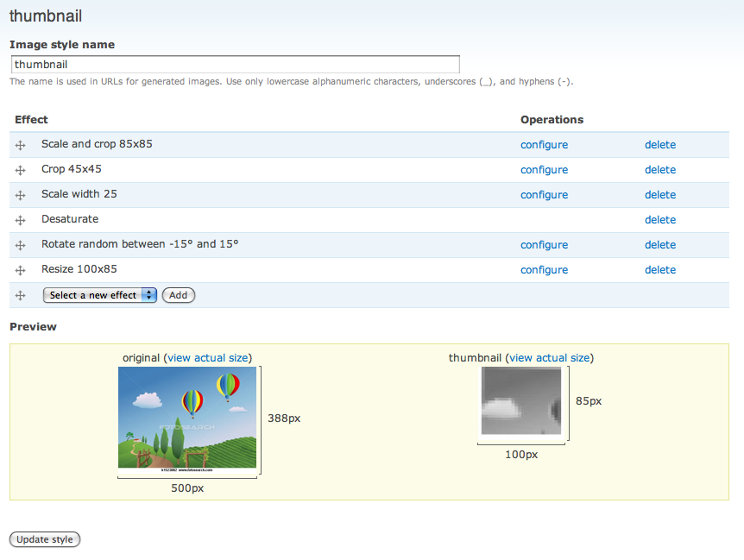Click the move crosshair next to Desaturate
This screenshot has height=560, width=744.
tap(20, 220)
